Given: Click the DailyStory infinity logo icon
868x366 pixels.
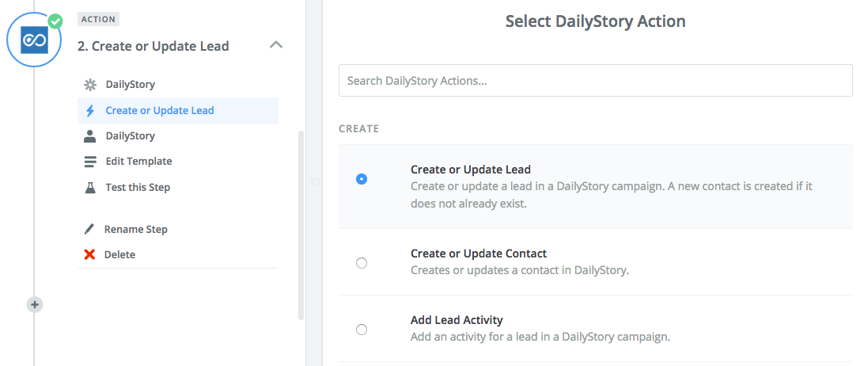Looking at the screenshot, I should [x=34, y=40].
